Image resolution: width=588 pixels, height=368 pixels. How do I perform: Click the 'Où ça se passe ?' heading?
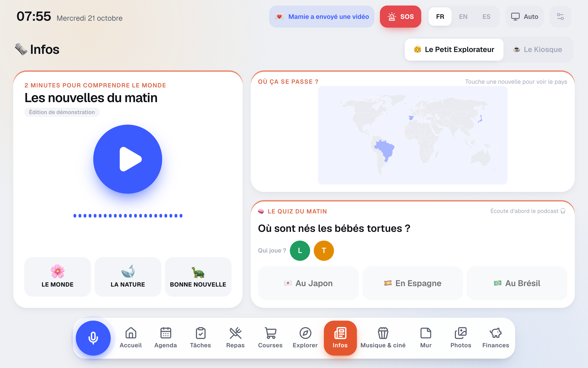coord(288,82)
